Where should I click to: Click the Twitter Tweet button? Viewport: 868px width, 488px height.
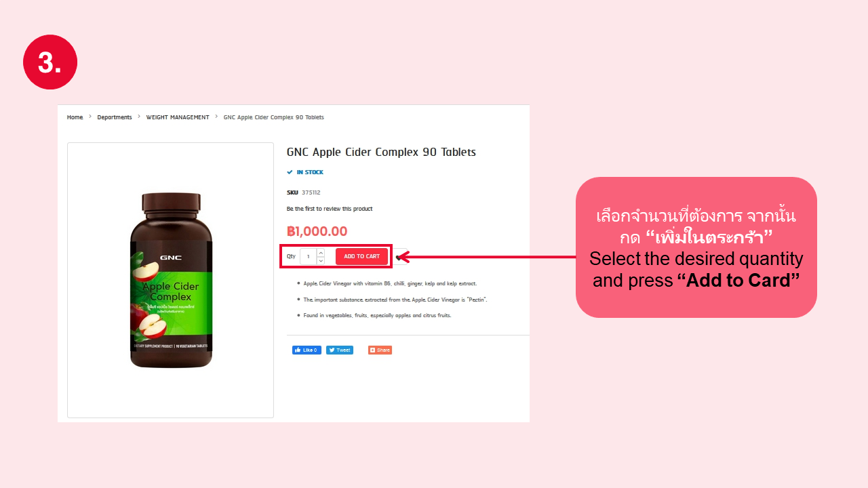point(340,350)
